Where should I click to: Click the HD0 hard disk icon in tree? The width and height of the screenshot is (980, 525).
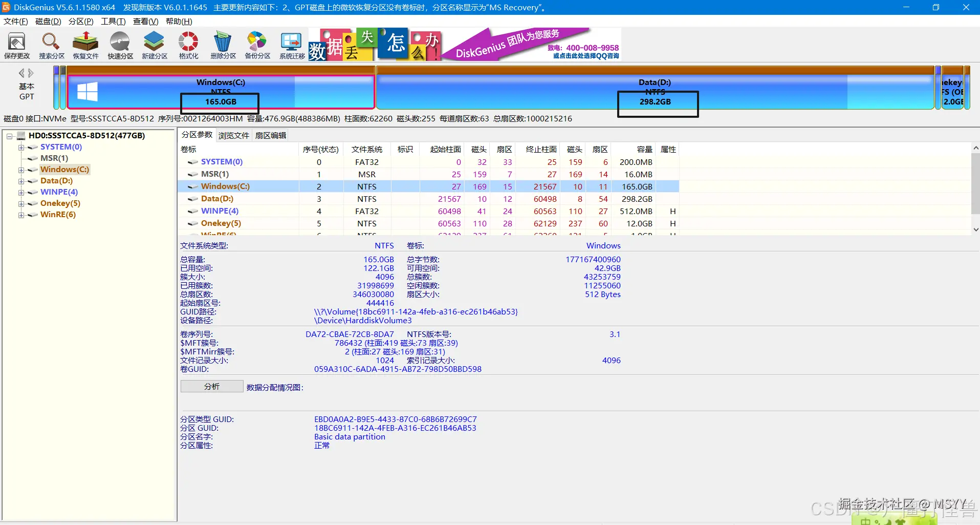tap(21, 136)
